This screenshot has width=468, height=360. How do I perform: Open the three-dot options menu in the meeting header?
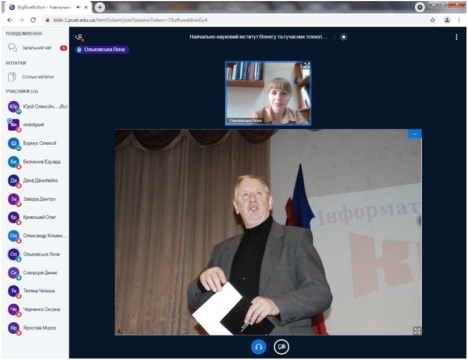pyautogui.click(x=456, y=37)
